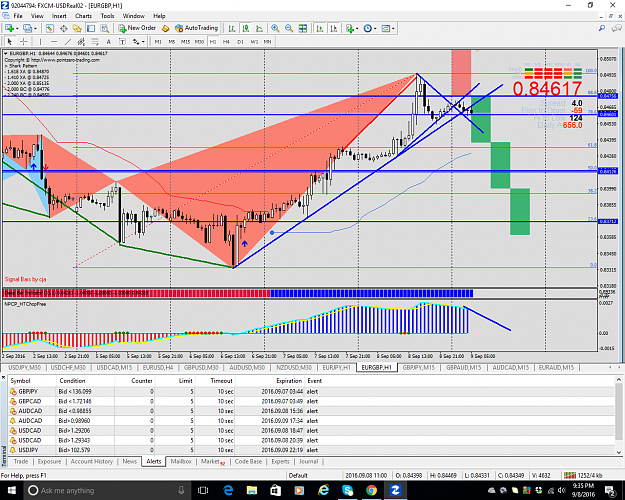This screenshot has width=625, height=500.
Task: Open a new chart with the toolbar icon
Action: coord(9,28)
